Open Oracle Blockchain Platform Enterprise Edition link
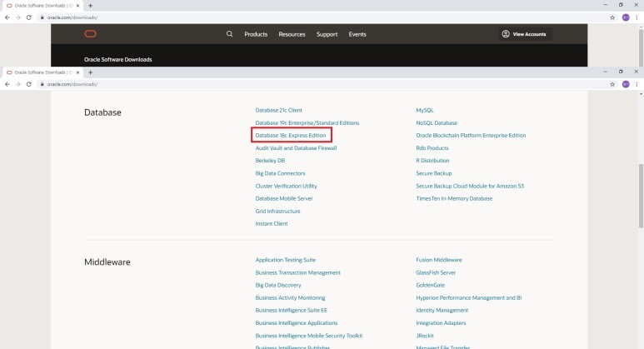This screenshot has width=644, height=349. pos(471,135)
